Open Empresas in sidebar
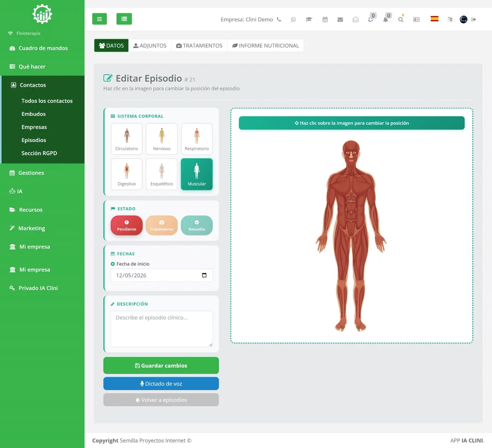Screen dimensions: 492x448 tap(34, 127)
